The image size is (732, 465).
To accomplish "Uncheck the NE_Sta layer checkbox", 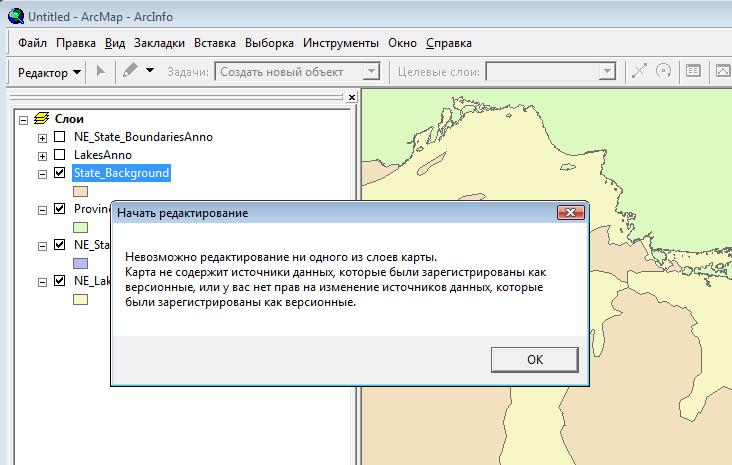I will [59, 244].
